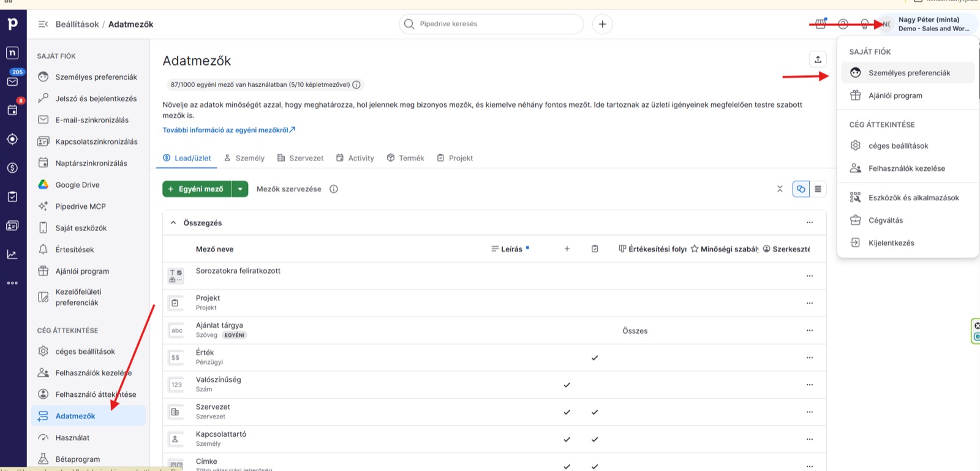Open the dropdown arrow next to Egyéni mező
The width and height of the screenshot is (980, 471).
click(240, 189)
